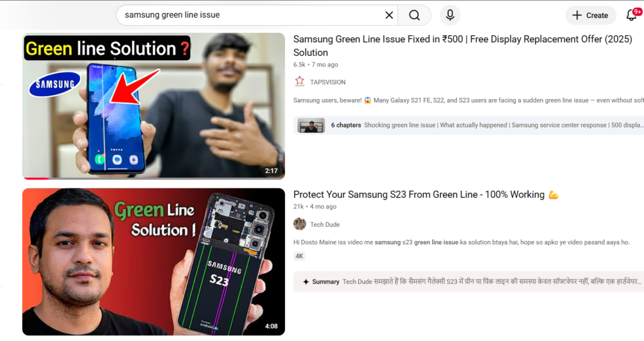The image size is (644, 341).
Task: Click the 'Samsung users, beware!' description text
Action: click(x=469, y=100)
